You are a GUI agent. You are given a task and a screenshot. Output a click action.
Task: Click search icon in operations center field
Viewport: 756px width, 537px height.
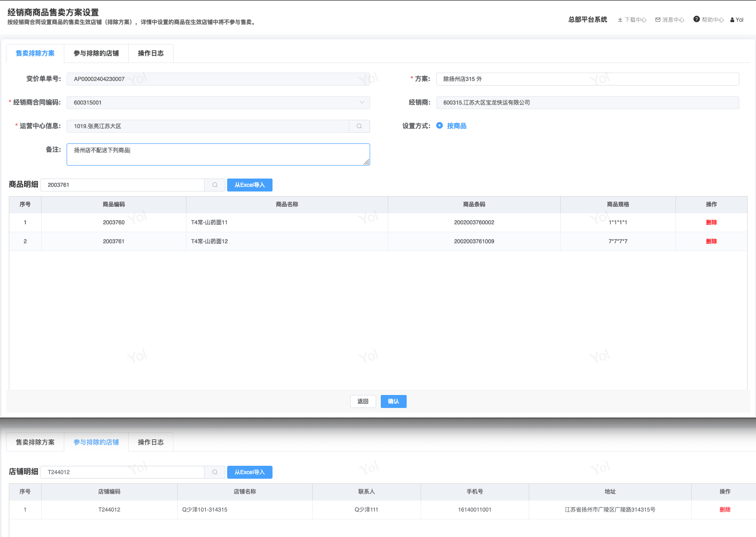[359, 126]
